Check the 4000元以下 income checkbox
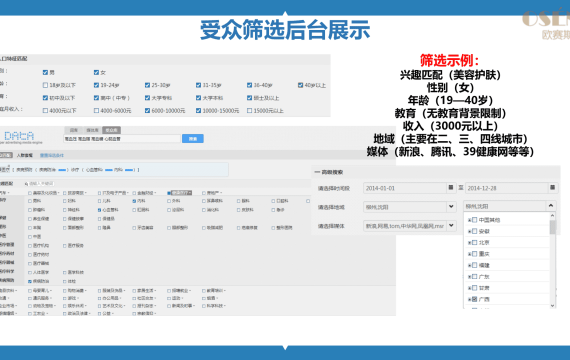Image resolution: width=570 pixels, height=360 pixels. (x=45, y=111)
